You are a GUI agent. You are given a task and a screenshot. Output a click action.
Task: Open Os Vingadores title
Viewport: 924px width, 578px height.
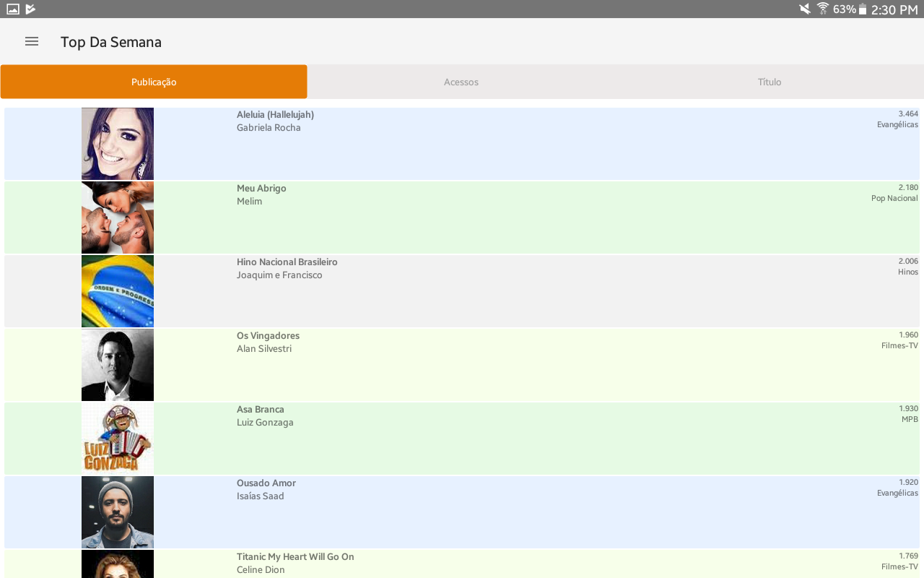268,336
